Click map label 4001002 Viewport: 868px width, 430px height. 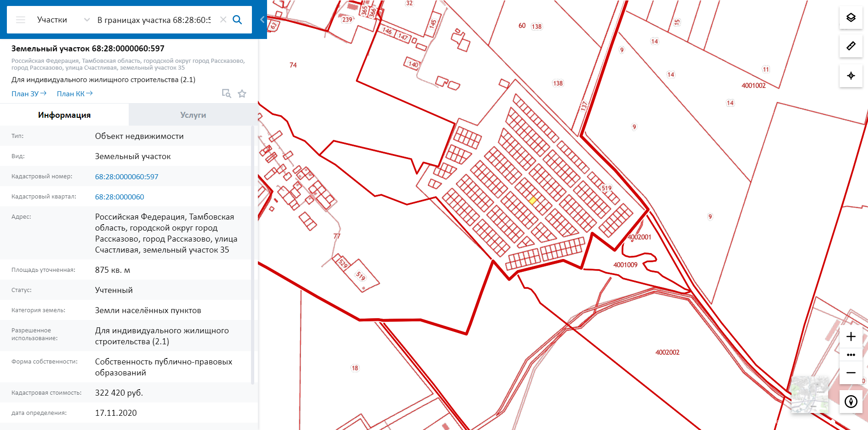(x=753, y=86)
